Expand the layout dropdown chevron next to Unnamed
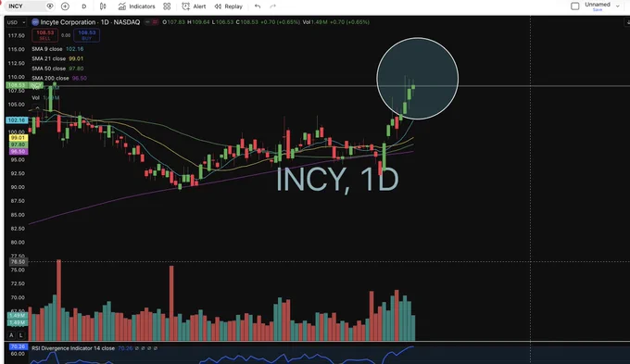630x364 pixels. (x=618, y=6)
